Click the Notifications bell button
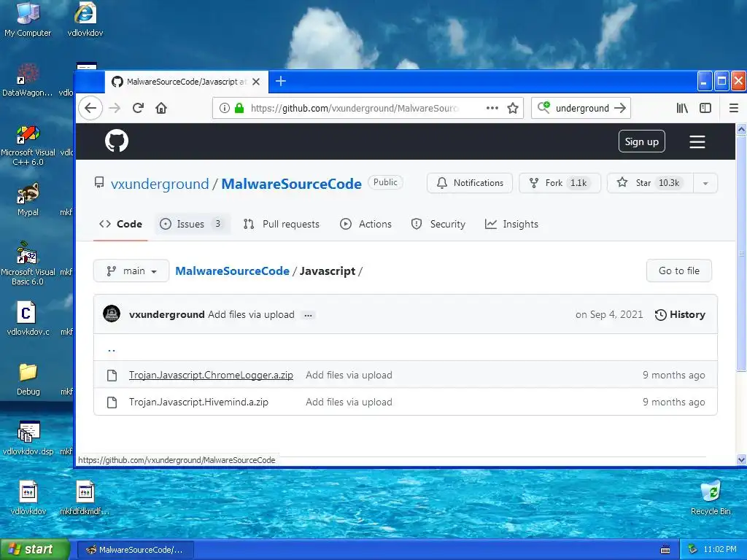Image resolution: width=747 pixels, height=560 pixels. pos(470,183)
